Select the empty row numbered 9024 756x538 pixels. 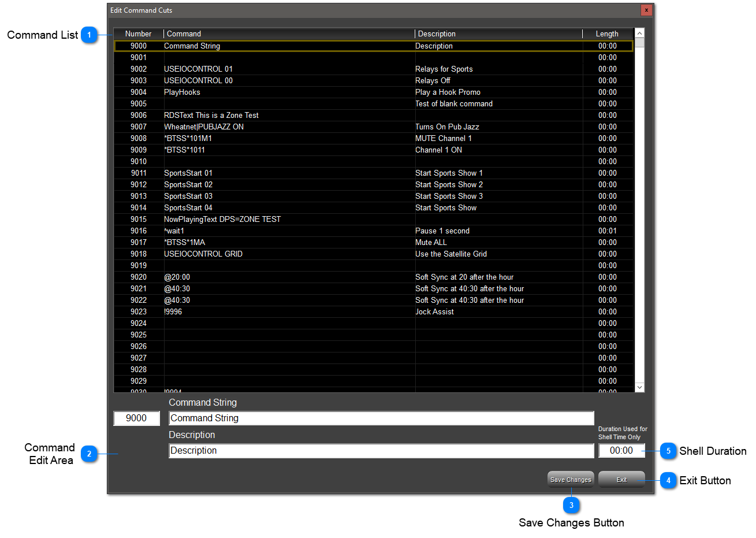pos(374,324)
